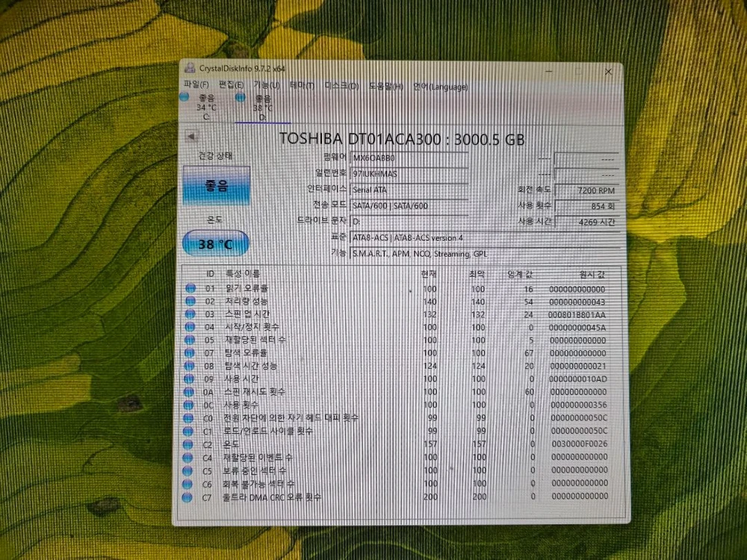747x560 pixels.
Task: Click status orb for attribute 08 탐색 시간 성능
Action: pos(189,366)
